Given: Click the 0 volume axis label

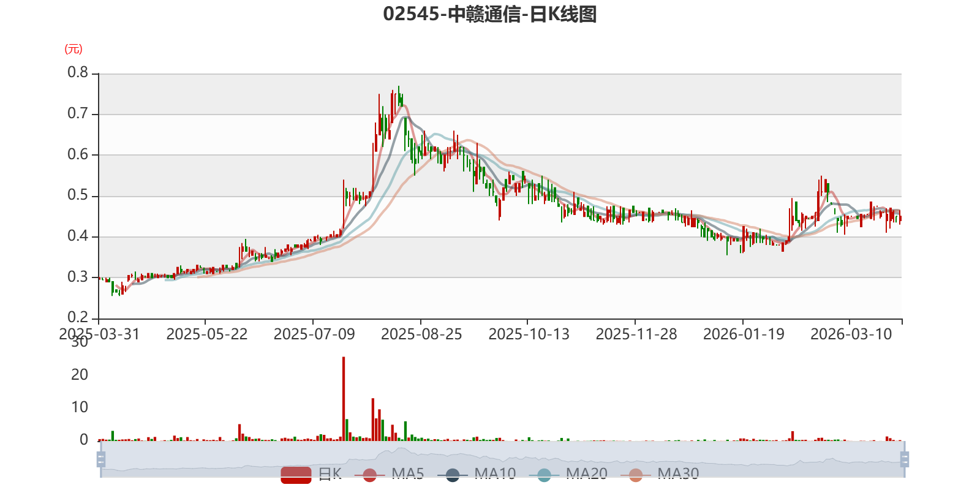Looking at the screenshot, I should pyautogui.click(x=84, y=440).
